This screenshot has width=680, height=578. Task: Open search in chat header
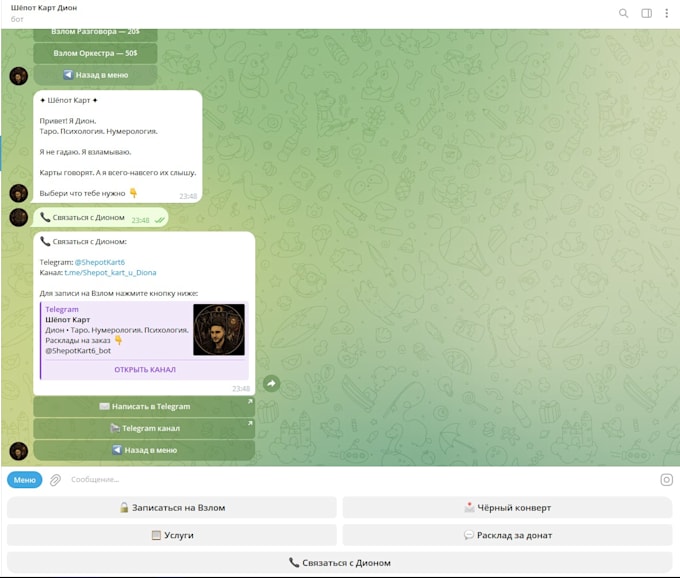coord(623,13)
